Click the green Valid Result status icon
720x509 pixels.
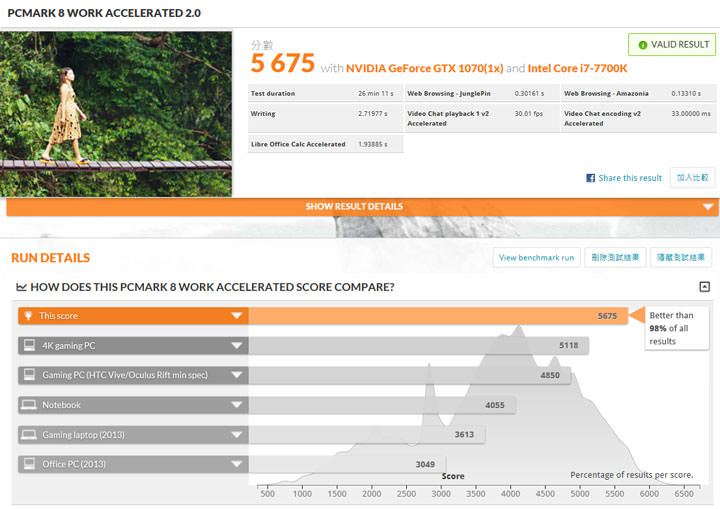[x=642, y=45]
